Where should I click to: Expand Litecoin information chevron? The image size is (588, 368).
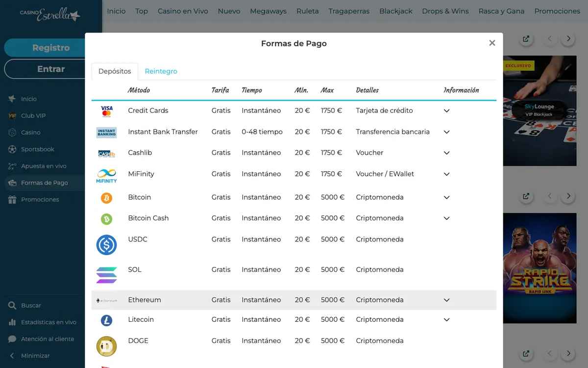click(446, 320)
